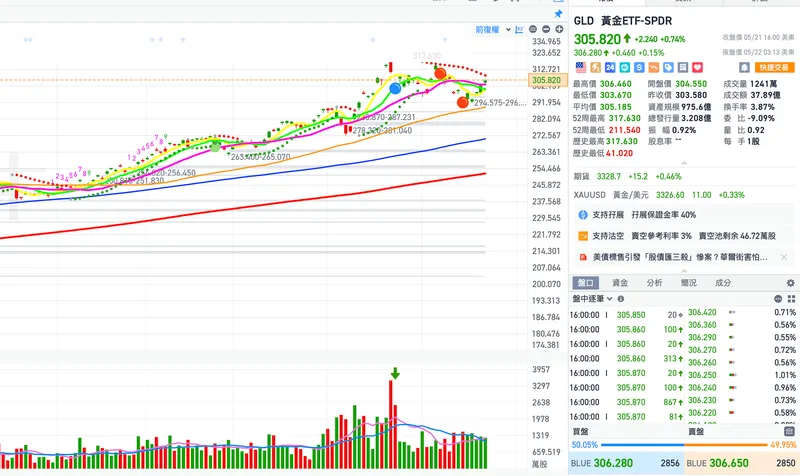Viewport: 800px width, 476px height.
Task: Open the 前復權 adjustment dropdown
Action: point(493,30)
